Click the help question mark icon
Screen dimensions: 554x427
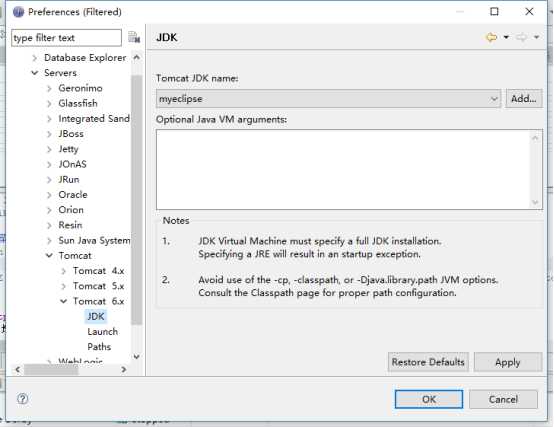click(23, 399)
